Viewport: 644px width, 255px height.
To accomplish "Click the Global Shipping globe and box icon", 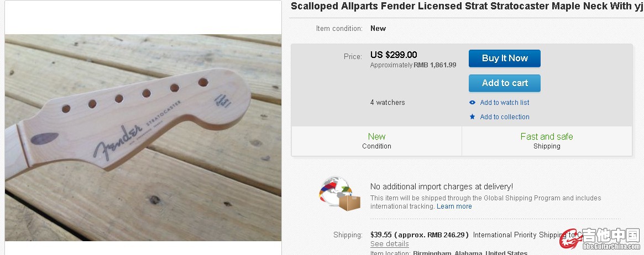I will pyautogui.click(x=339, y=194).
